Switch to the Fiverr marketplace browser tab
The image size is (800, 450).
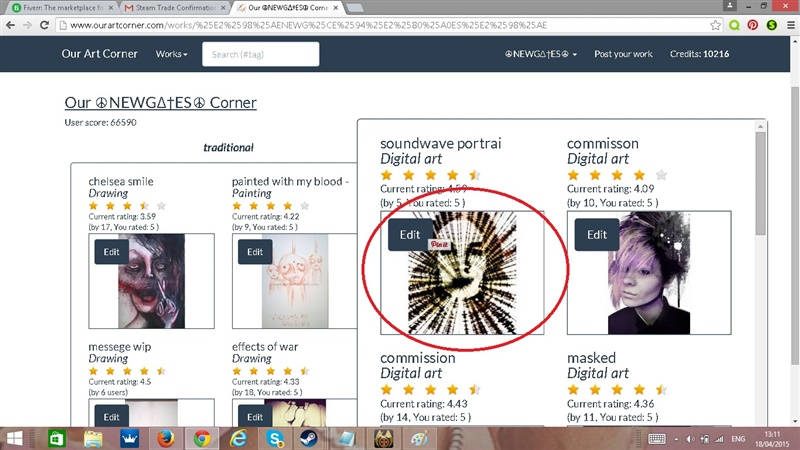[61, 8]
